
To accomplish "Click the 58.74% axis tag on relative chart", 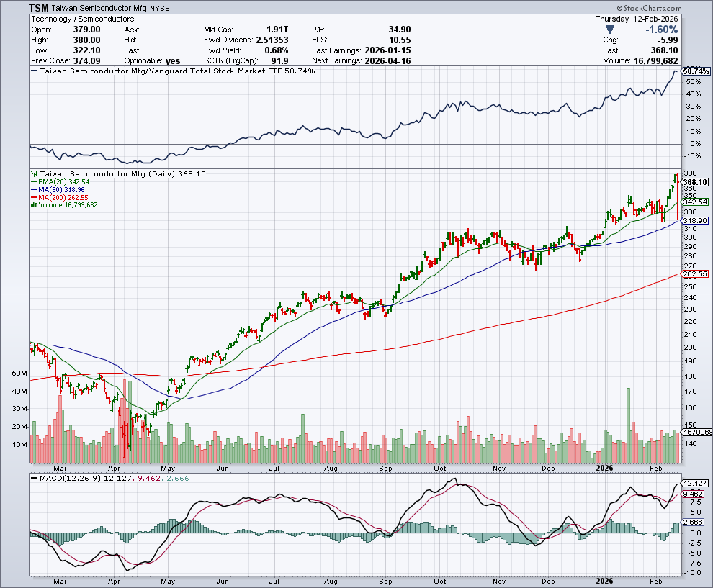I will click(696, 71).
